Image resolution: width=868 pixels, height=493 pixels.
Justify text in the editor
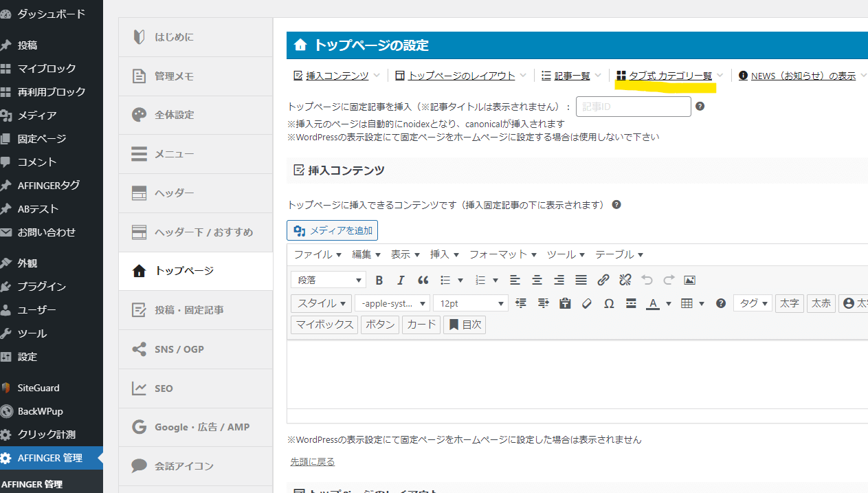tap(581, 280)
